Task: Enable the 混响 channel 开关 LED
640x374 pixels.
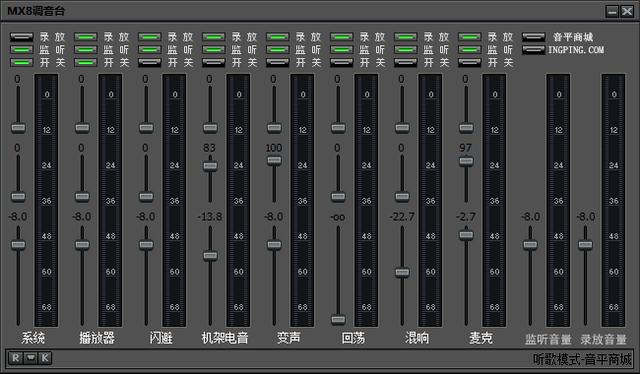Action: (x=406, y=62)
